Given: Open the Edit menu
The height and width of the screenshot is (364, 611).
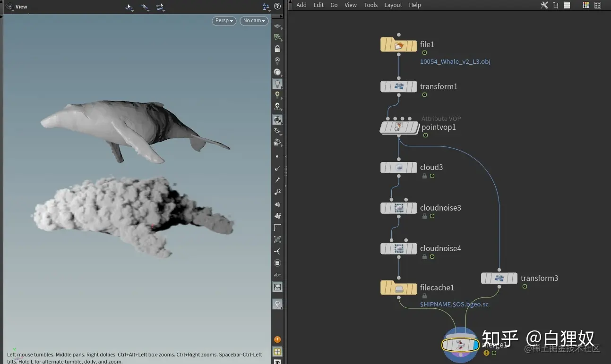Looking at the screenshot, I should 319,5.
